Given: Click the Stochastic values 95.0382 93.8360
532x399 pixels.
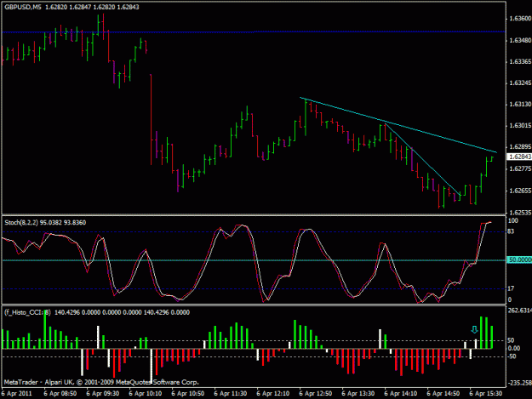Looking at the screenshot, I should click(63, 222).
